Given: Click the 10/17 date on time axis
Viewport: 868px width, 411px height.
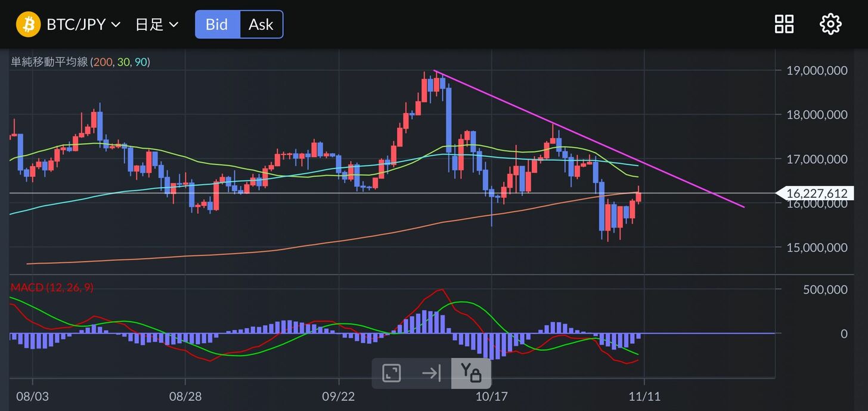Looking at the screenshot, I should (491, 396).
